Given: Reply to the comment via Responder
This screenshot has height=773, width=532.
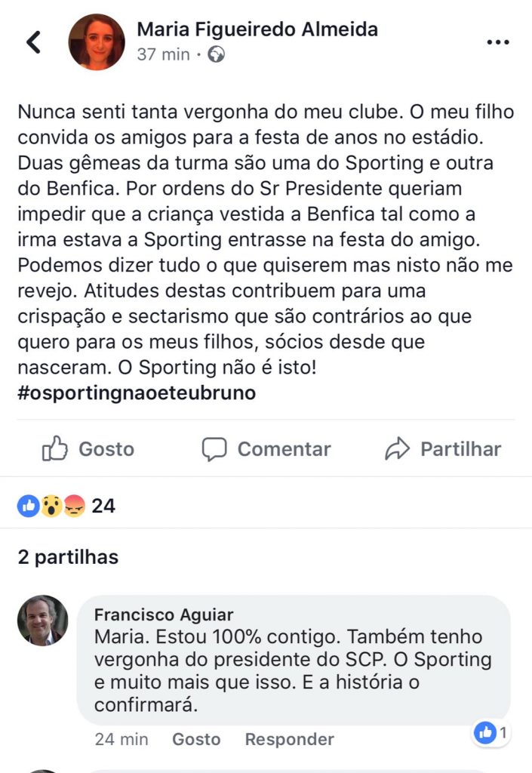Looking at the screenshot, I should point(289,740).
